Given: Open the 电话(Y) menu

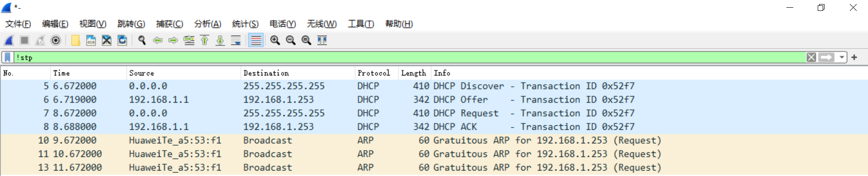Looking at the screenshot, I should click(x=283, y=24).
